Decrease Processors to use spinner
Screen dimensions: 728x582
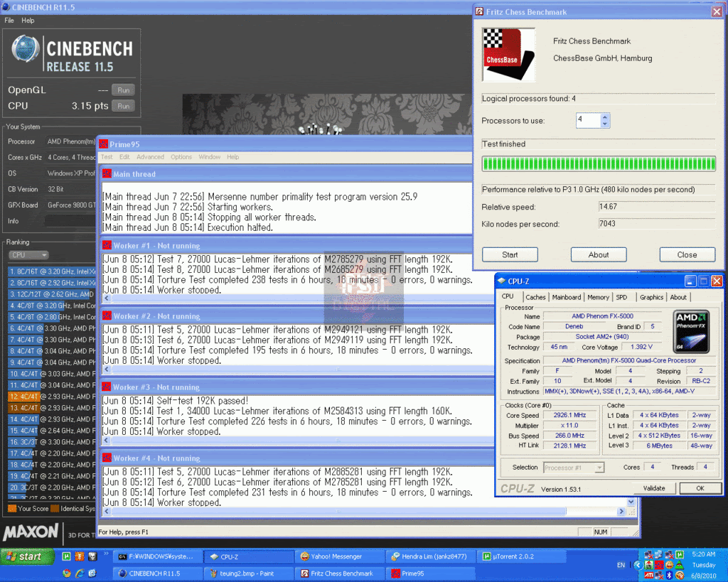pos(604,124)
